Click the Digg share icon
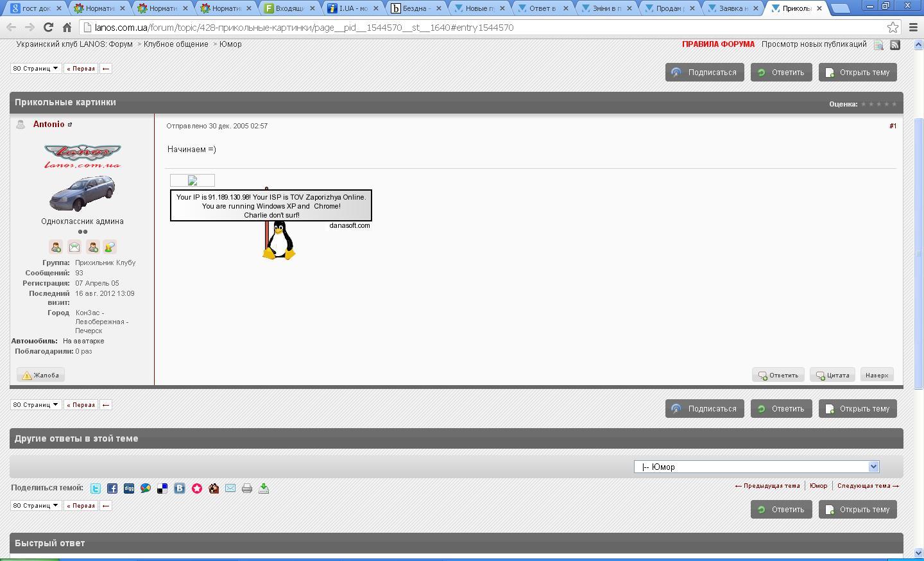Image resolution: width=924 pixels, height=561 pixels. click(129, 488)
